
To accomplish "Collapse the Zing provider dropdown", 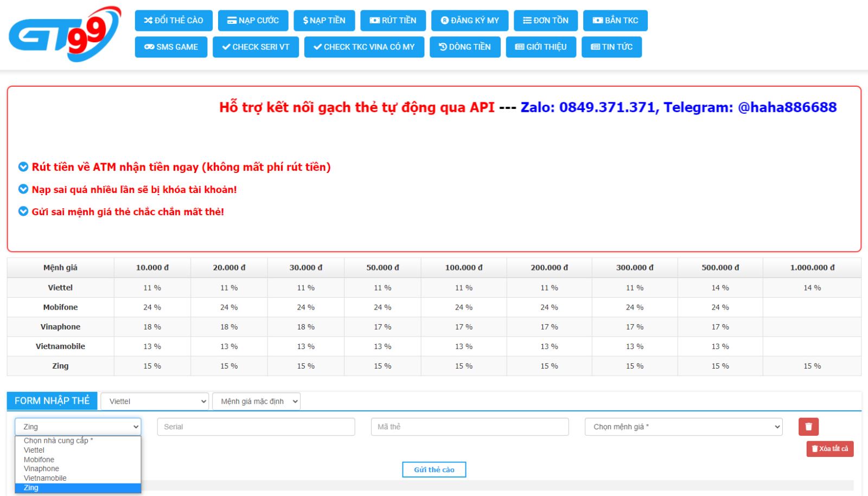I will click(x=78, y=427).
